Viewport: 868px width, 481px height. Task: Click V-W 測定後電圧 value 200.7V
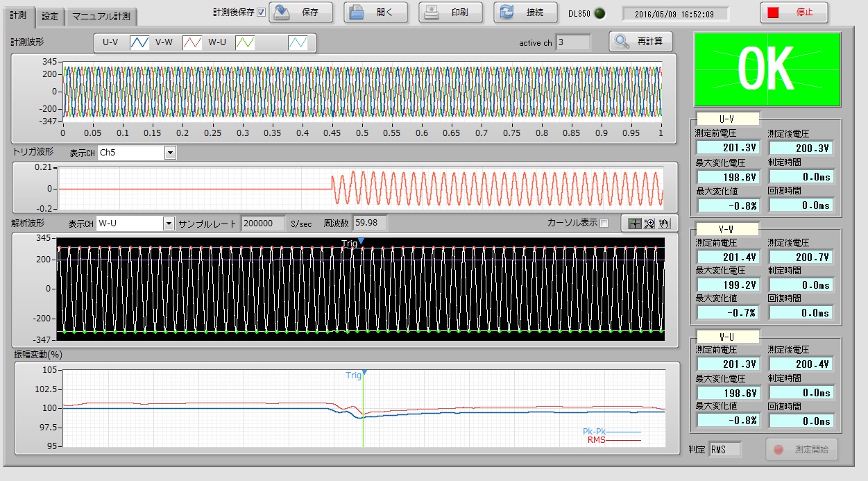click(x=802, y=257)
